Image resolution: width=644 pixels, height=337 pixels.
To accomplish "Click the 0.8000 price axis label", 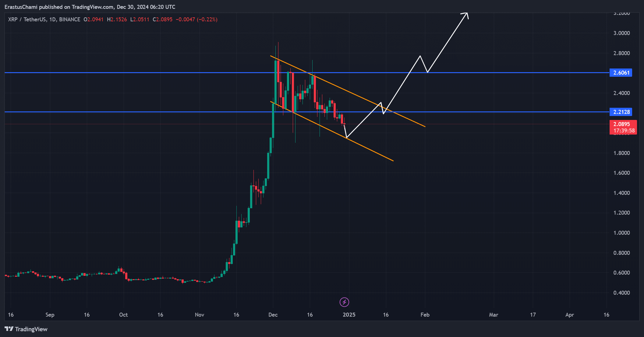I will 621,253.
